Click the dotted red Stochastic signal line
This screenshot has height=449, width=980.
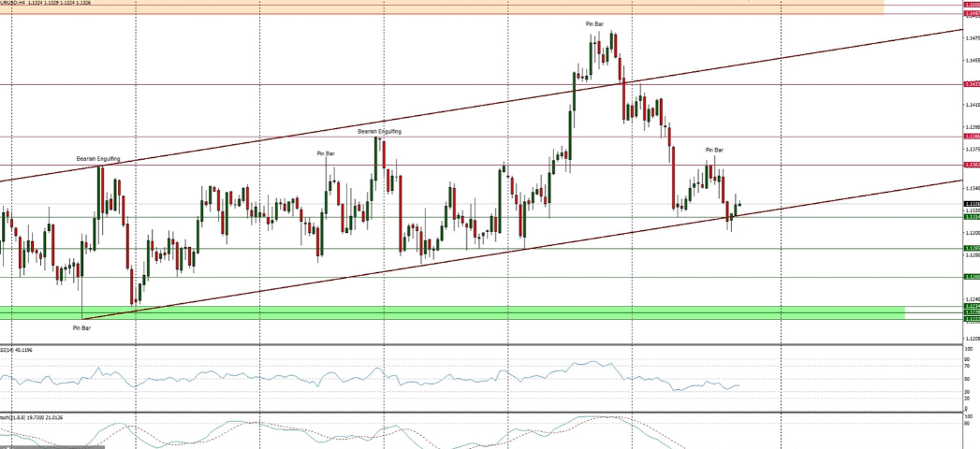coord(655,427)
